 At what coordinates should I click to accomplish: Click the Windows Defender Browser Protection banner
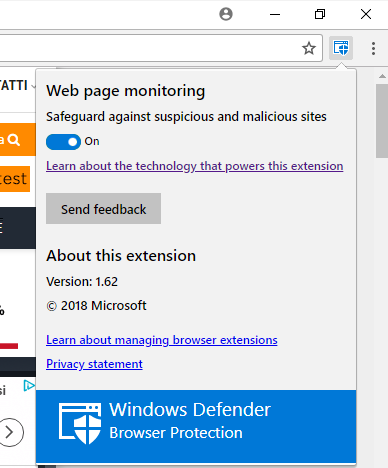point(196,426)
